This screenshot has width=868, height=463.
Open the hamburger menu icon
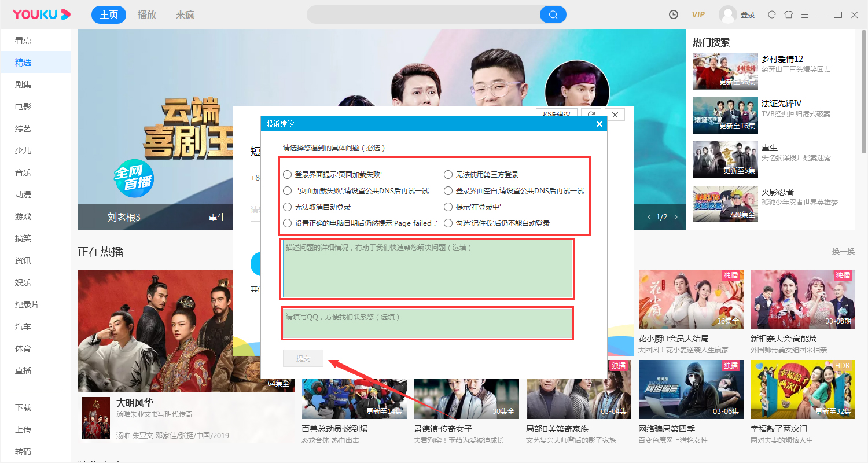[806, 14]
